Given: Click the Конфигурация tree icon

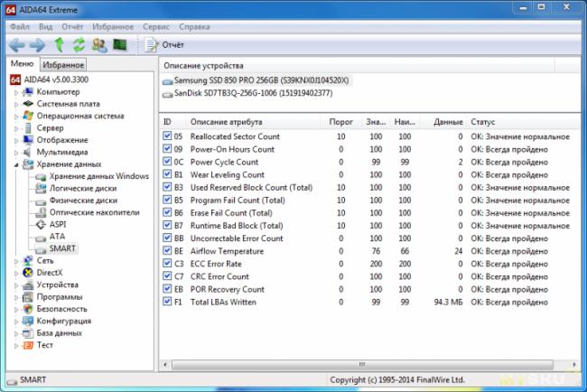Looking at the screenshot, I should click(28, 321).
